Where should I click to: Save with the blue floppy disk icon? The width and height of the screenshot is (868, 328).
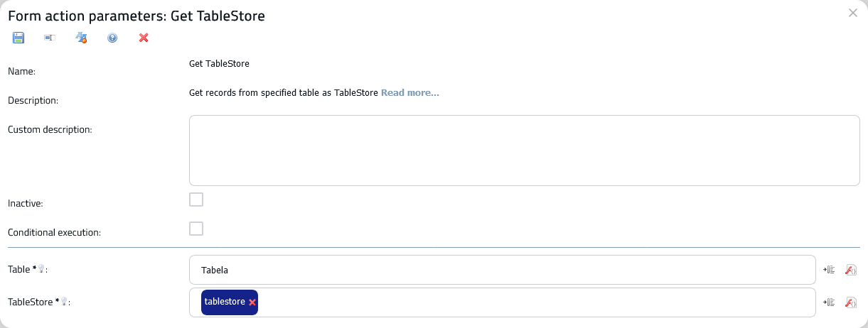click(x=18, y=38)
